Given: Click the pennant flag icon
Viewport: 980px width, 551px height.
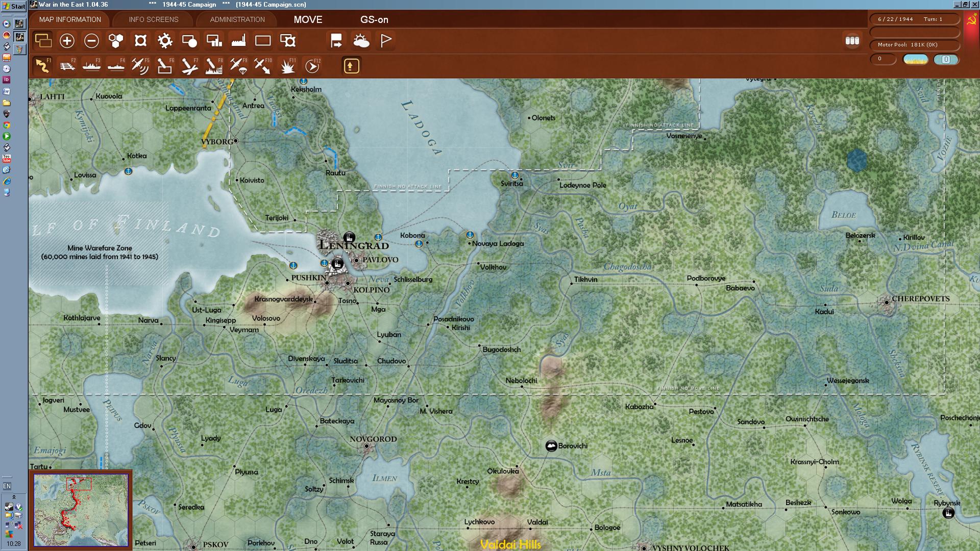Looking at the screenshot, I should click(386, 41).
